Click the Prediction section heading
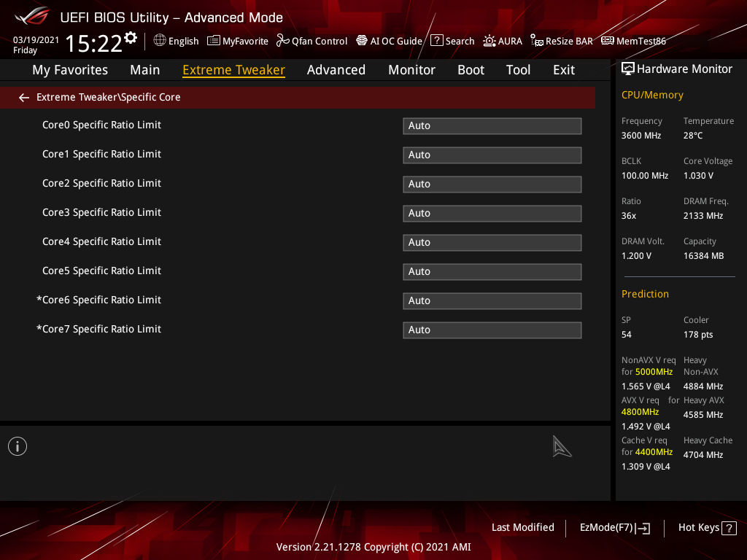This screenshot has width=747, height=560. click(x=645, y=295)
